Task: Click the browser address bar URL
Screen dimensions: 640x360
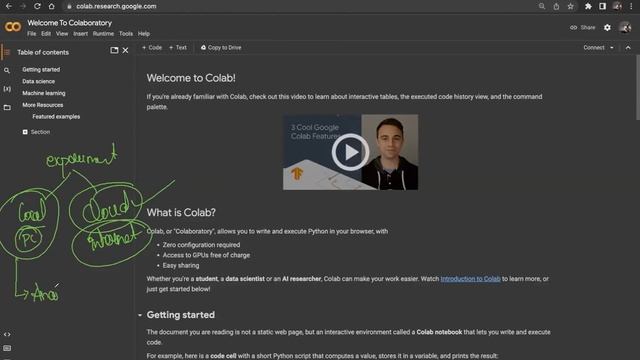Action: [116, 6]
